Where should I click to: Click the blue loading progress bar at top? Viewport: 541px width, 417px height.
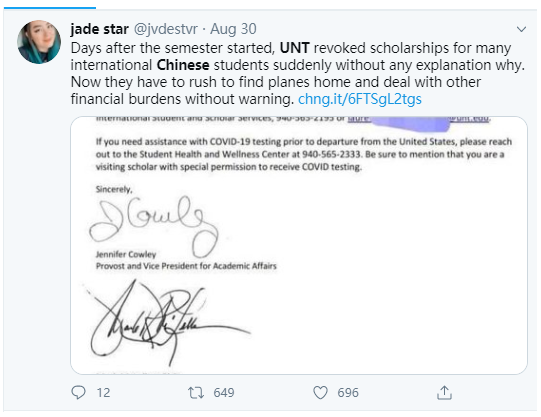[x=50, y=8]
